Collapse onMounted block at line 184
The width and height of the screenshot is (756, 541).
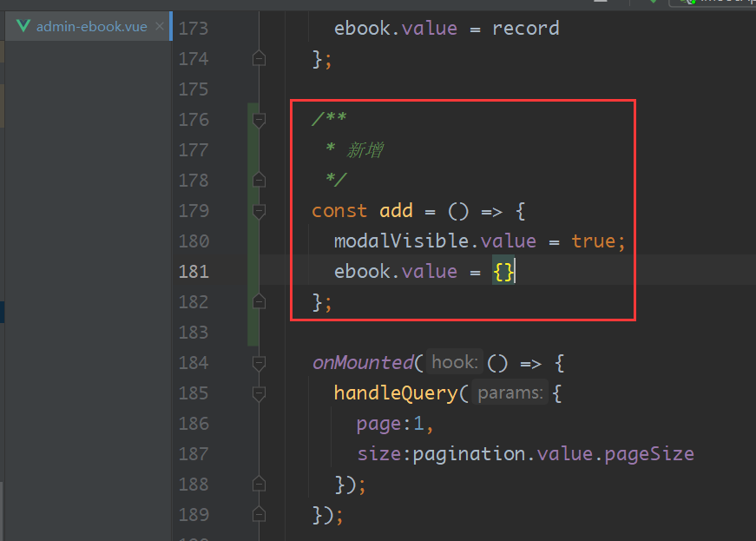259,363
